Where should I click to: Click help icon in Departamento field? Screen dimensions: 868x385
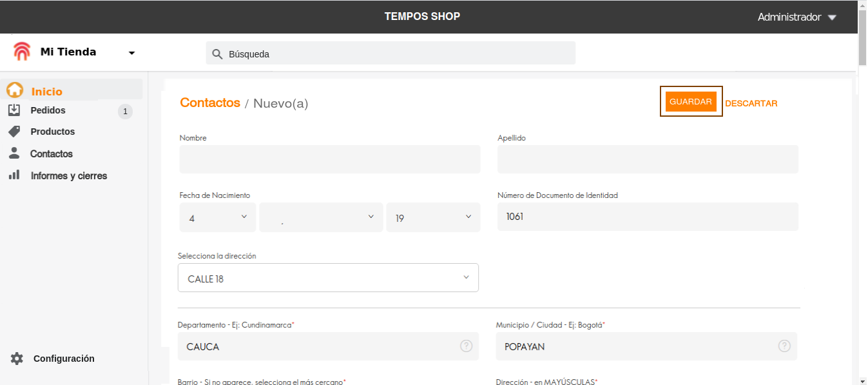pos(466,346)
